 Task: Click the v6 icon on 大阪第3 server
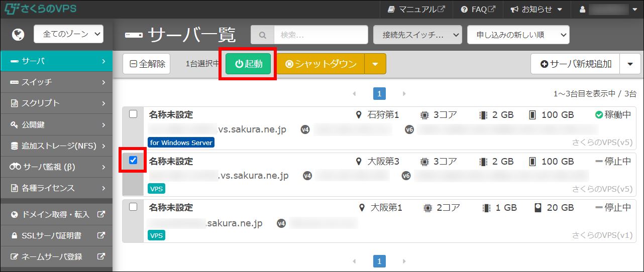pyautogui.click(x=406, y=176)
